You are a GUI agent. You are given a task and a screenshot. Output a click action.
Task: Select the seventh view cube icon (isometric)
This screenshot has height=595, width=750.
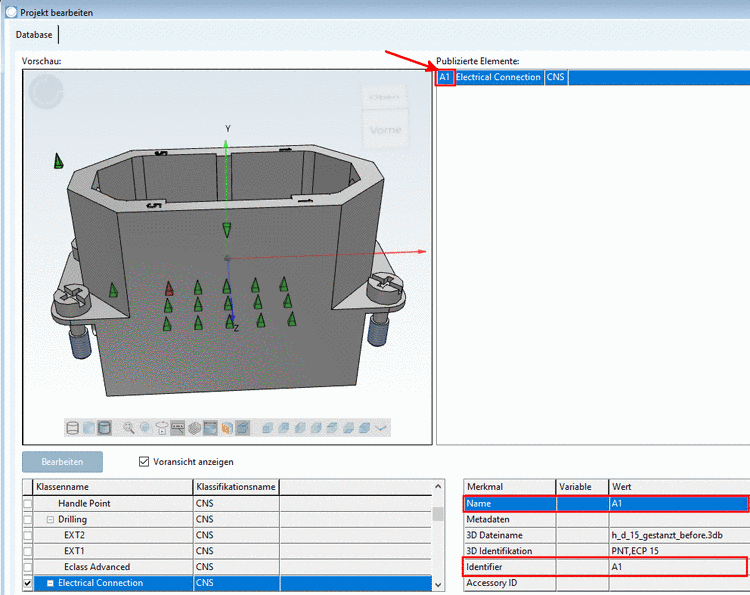click(x=364, y=428)
